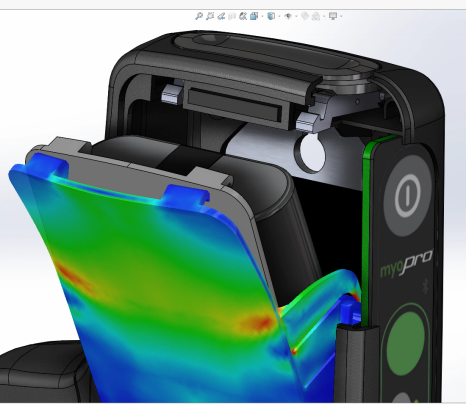Screen dimensions: 466x404
Task: Open Dynamic Annotation Views tool
Action: coord(243,16)
